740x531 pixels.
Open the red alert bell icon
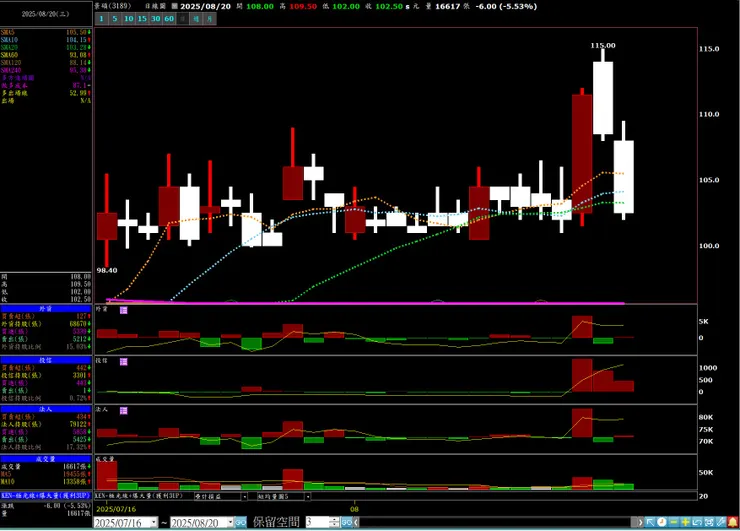(x=733, y=522)
